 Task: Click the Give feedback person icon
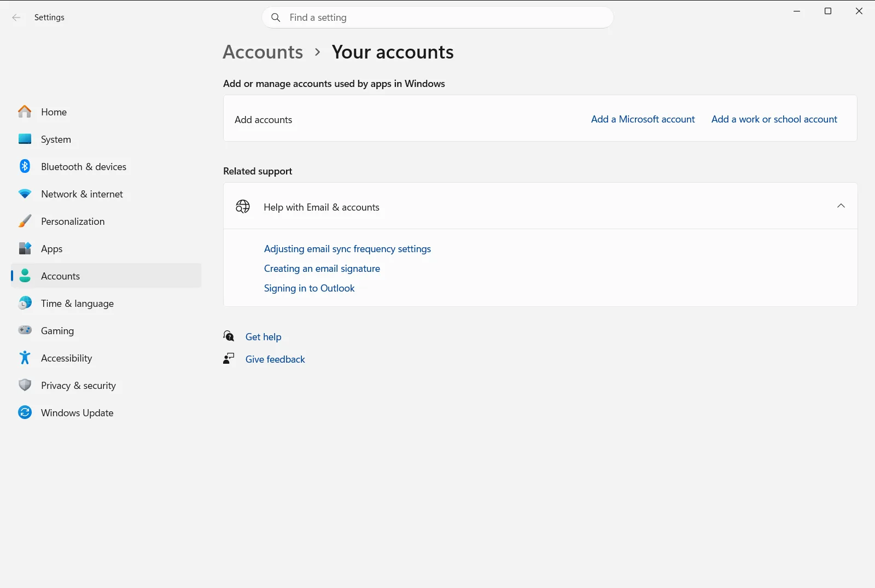[x=229, y=358]
